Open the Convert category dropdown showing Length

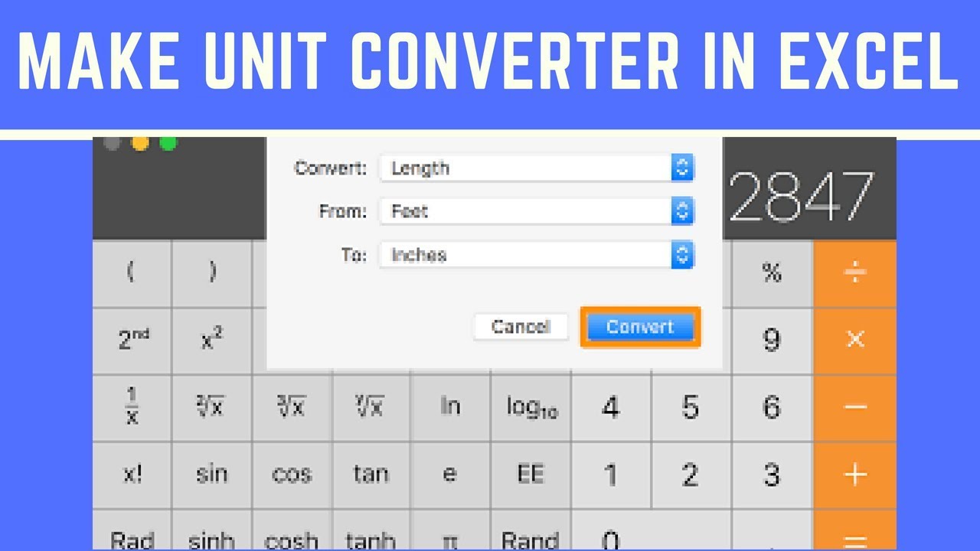[537, 168]
